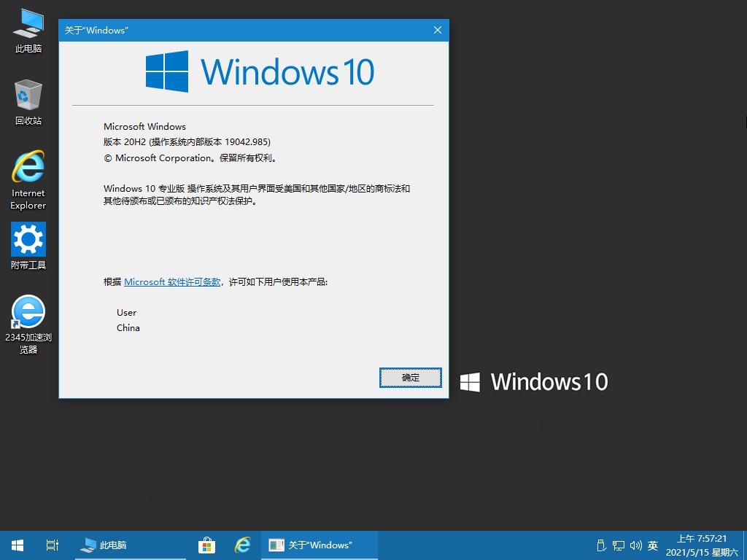Image resolution: width=747 pixels, height=560 pixels.
Task: Close the 关于"Windows" dialog
Action: pos(438,30)
